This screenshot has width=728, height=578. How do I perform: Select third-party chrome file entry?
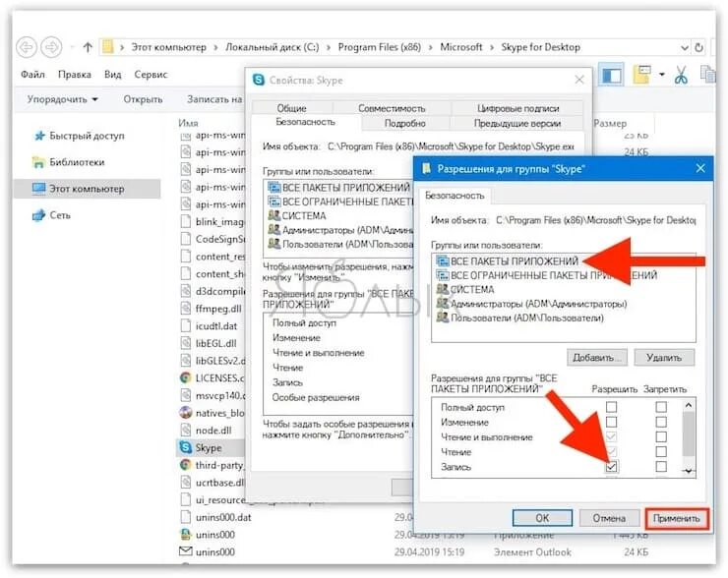pyautogui.click(x=212, y=465)
